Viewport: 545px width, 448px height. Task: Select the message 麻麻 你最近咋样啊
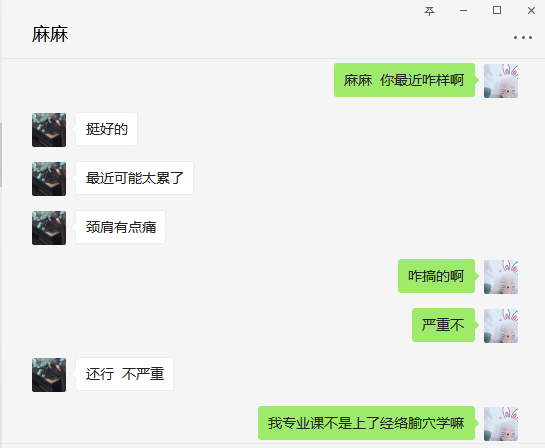[404, 80]
